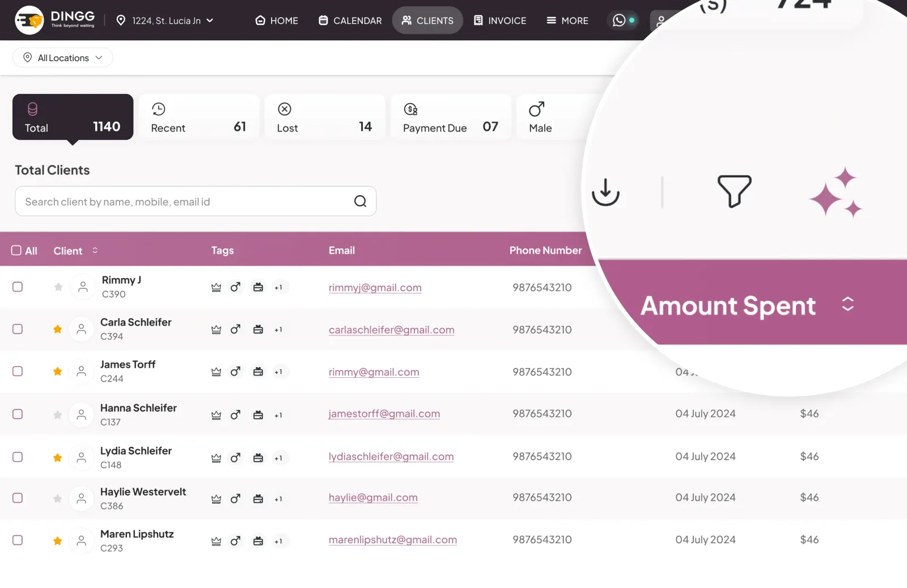The width and height of the screenshot is (907, 588).
Task: Open the INVOICE tab
Action: click(500, 20)
